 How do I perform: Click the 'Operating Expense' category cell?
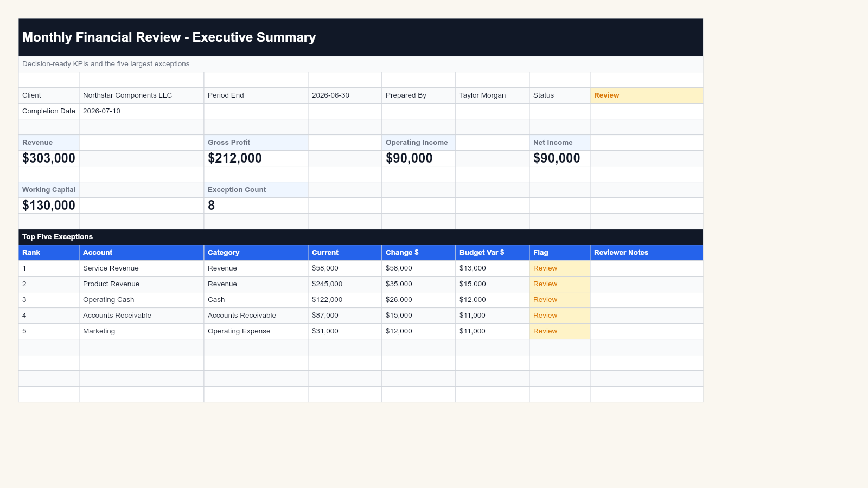pos(256,331)
